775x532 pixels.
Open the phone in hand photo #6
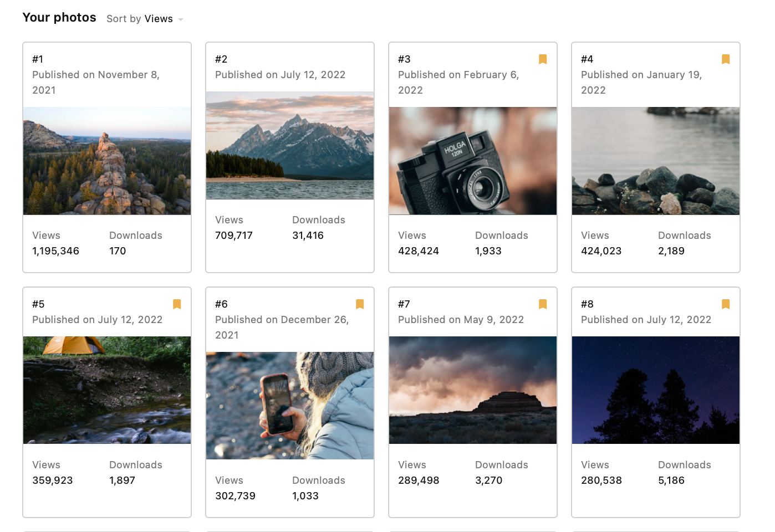pyautogui.click(x=290, y=406)
